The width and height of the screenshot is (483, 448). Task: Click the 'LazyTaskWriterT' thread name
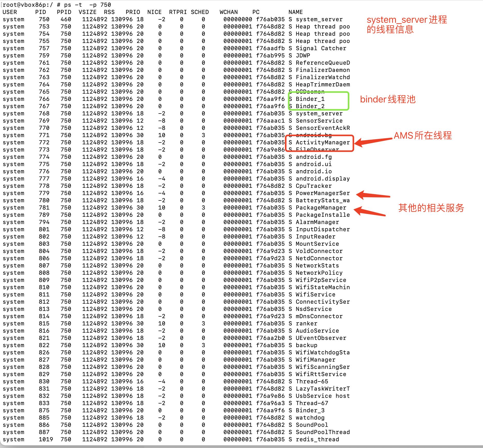pos(323,389)
